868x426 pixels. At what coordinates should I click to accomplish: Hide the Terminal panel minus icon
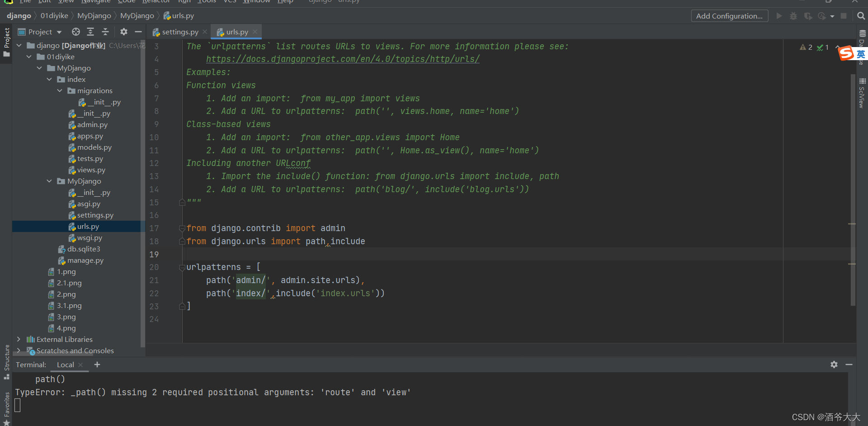849,364
